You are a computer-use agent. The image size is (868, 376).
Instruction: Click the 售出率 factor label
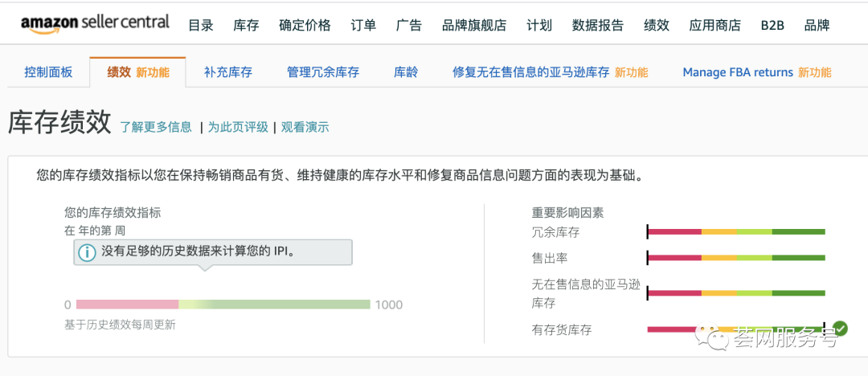coord(549,258)
